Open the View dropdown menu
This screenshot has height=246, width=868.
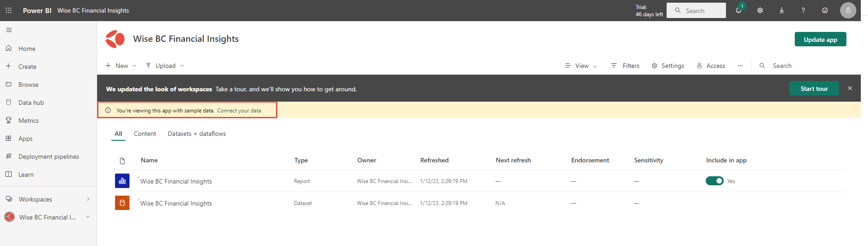pos(581,66)
